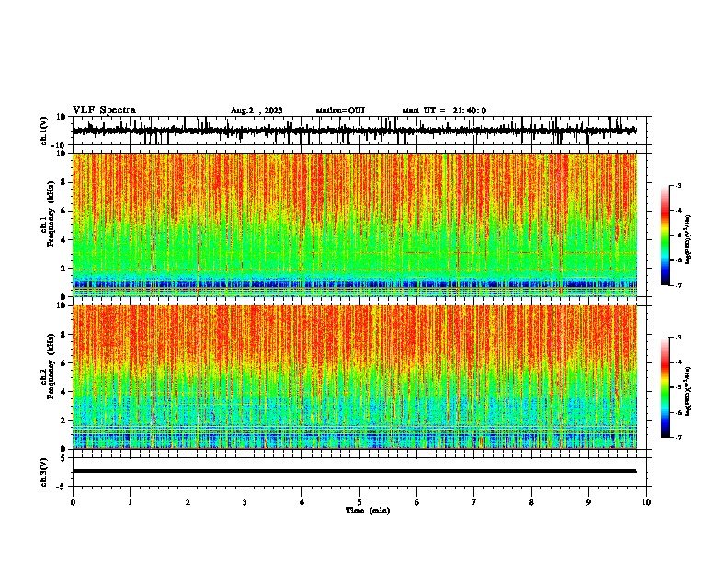Click the time axis tick label "5"

[359, 502]
